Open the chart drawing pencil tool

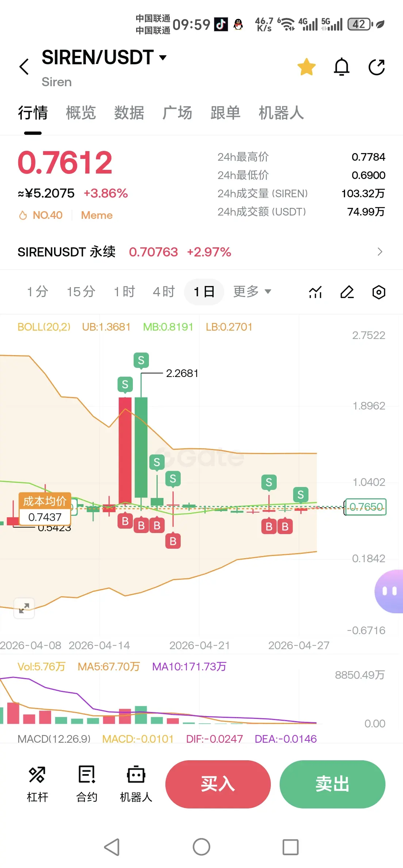point(347,292)
